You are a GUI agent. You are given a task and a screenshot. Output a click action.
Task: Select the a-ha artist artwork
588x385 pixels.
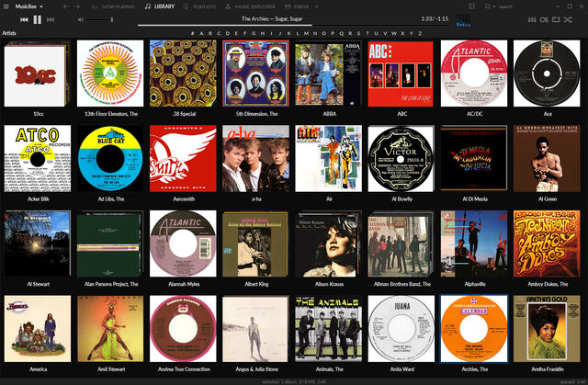(x=255, y=159)
